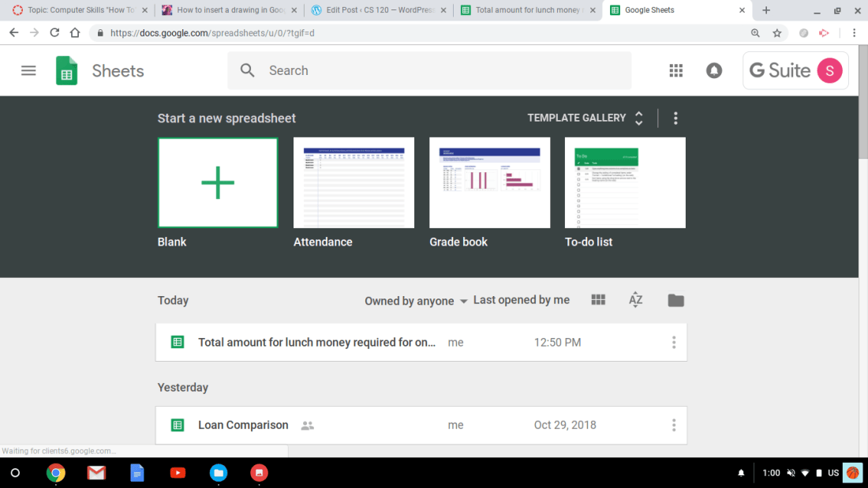This screenshot has width=868, height=488.
Task: Open more actions for Loan Comparison file
Action: 674,425
